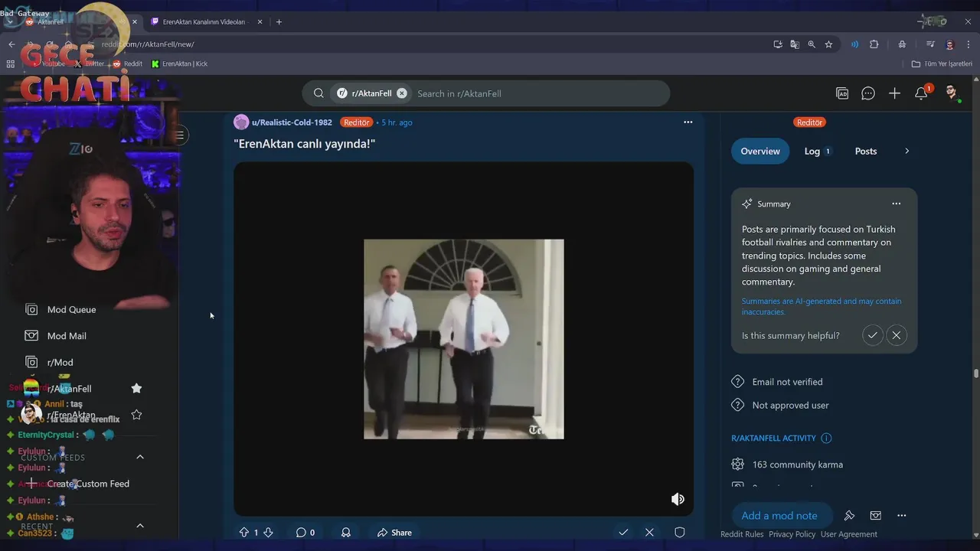
Task: Show more tabs with right chevron
Action: coord(906,151)
